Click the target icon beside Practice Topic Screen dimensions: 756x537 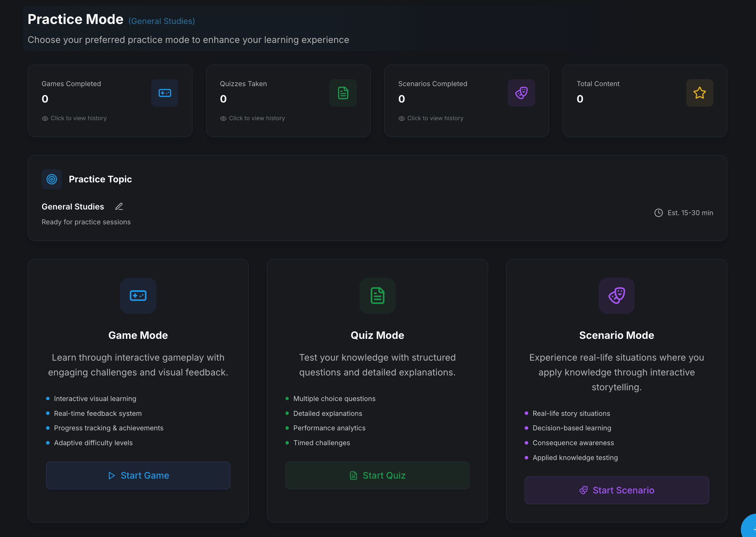pos(52,179)
